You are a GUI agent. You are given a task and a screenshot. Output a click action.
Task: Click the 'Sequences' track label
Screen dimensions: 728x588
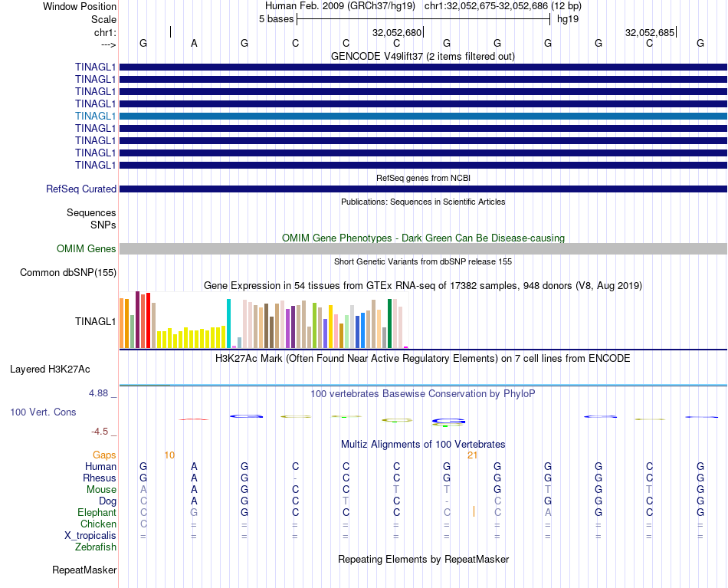91,212
